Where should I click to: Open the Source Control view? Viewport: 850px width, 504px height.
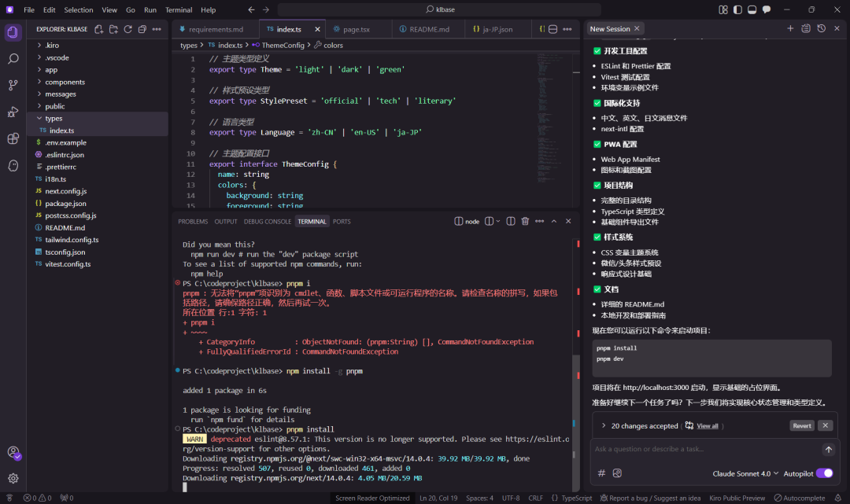tap(13, 83)
